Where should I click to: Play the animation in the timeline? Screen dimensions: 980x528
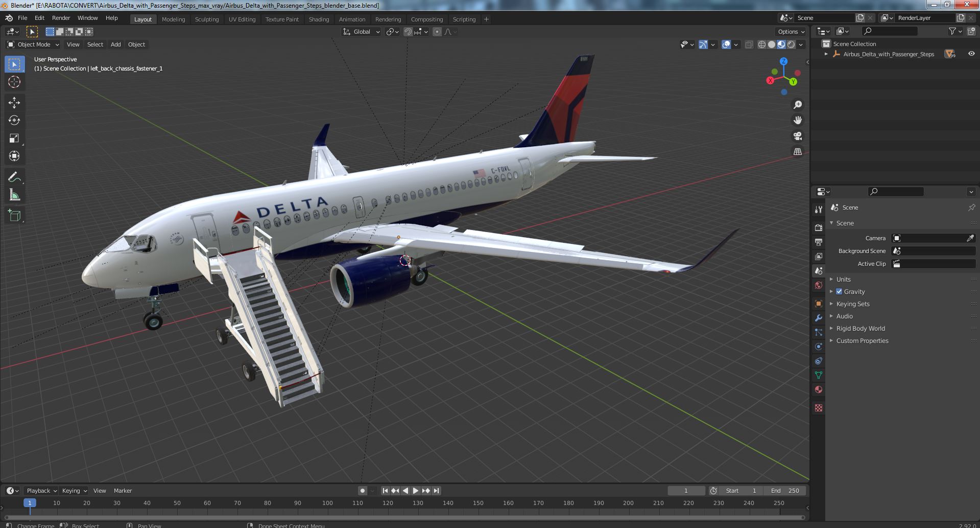click(416, 491)
